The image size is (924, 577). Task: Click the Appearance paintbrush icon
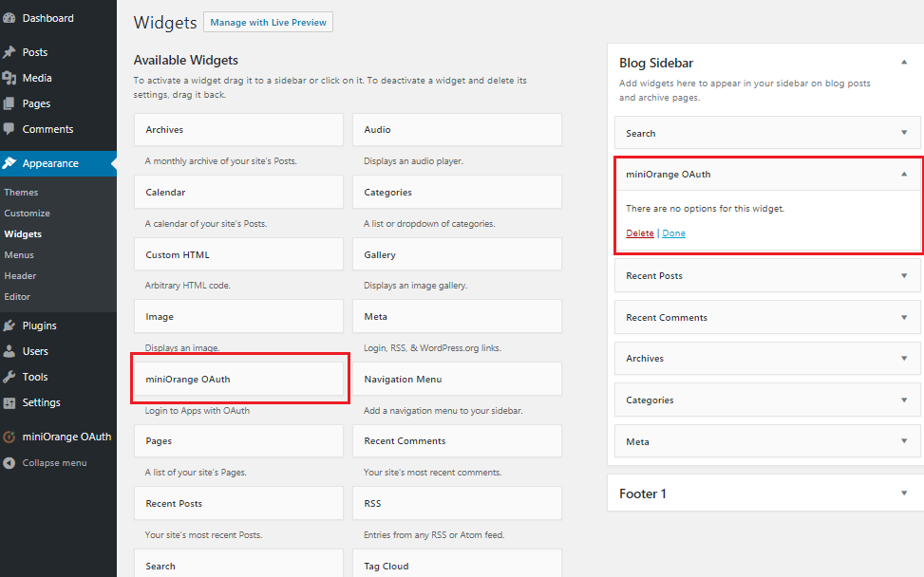(9, 163)
